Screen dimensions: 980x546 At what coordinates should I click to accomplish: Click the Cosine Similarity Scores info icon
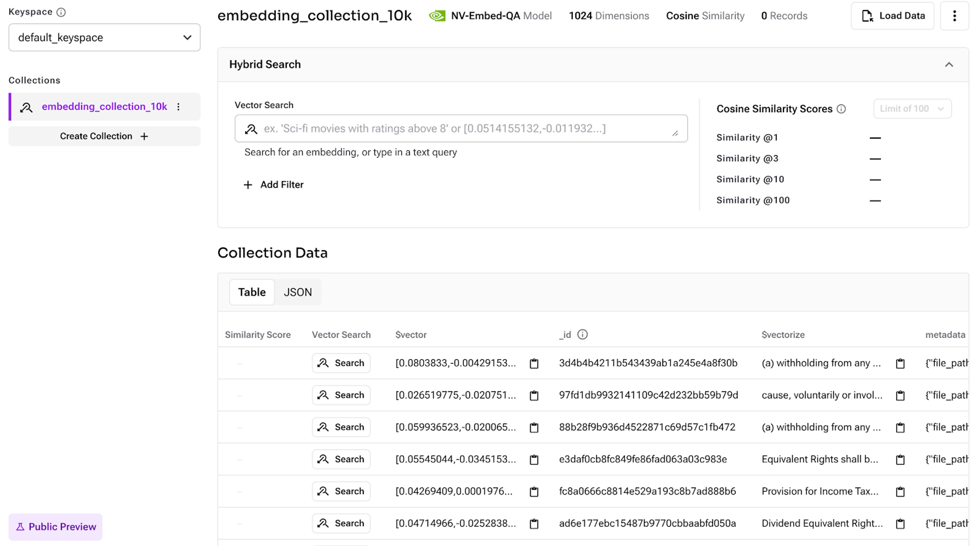(x=841, y=109)
